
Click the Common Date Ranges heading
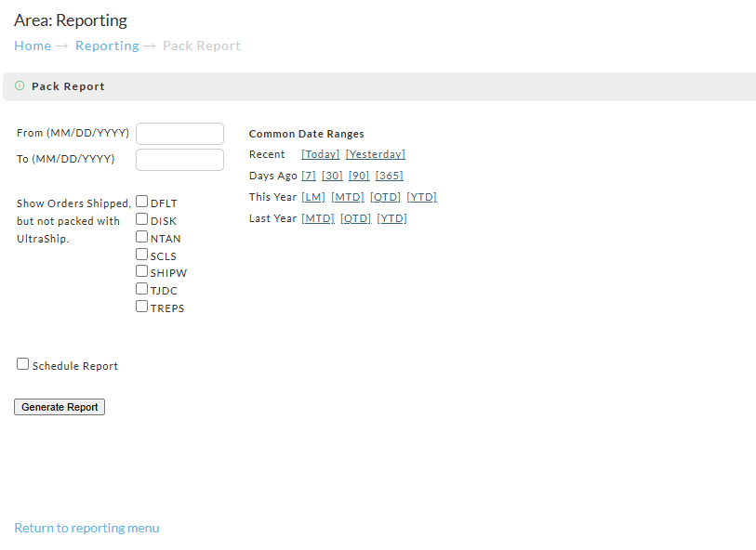tap(307, 134)
